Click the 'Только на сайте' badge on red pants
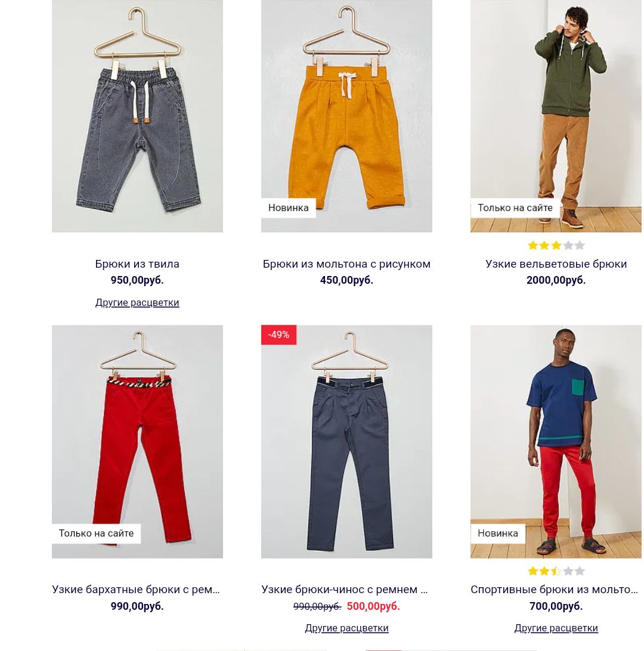The width and height of the screenshot is (644, 651). [97, 534]
